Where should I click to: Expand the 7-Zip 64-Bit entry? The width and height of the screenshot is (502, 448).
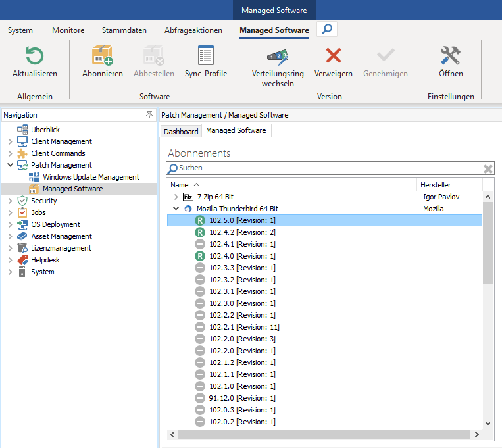point(176,197)
